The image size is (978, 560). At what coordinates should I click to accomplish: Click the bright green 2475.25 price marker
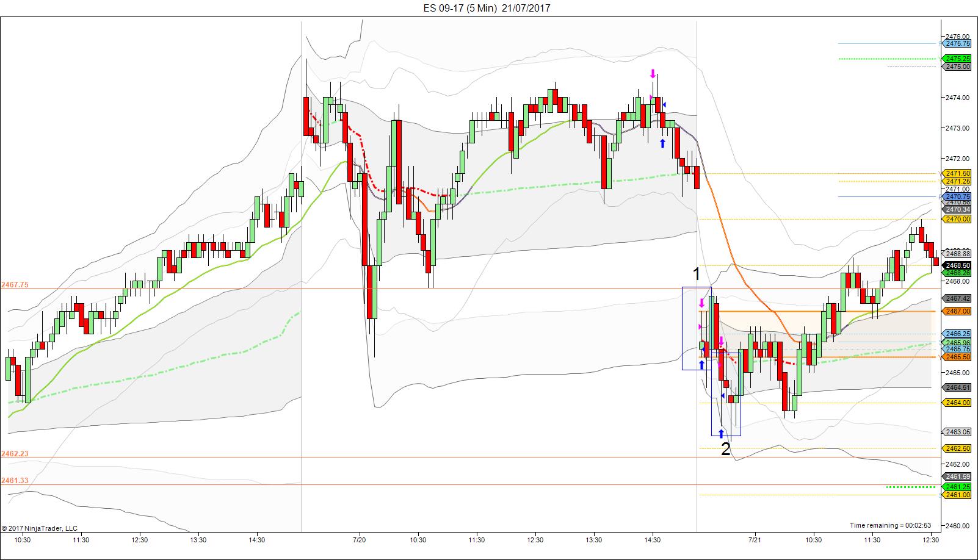pos(957,59)
